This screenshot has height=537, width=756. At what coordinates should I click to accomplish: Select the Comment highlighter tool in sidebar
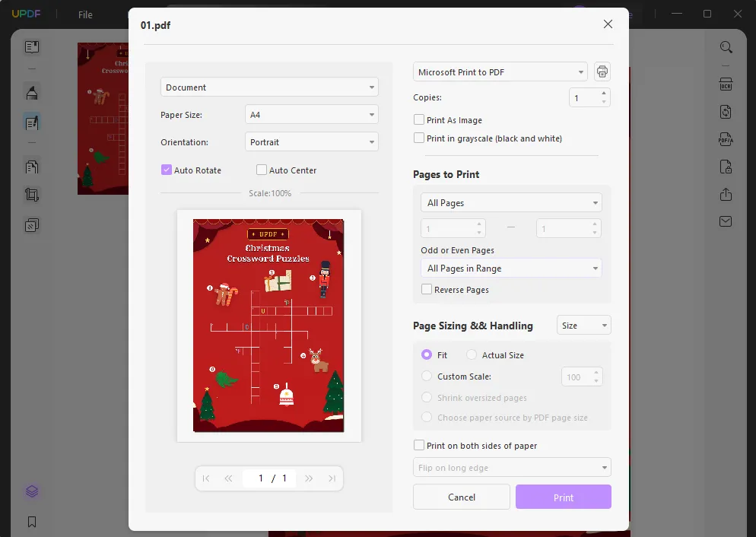point(32,93)
